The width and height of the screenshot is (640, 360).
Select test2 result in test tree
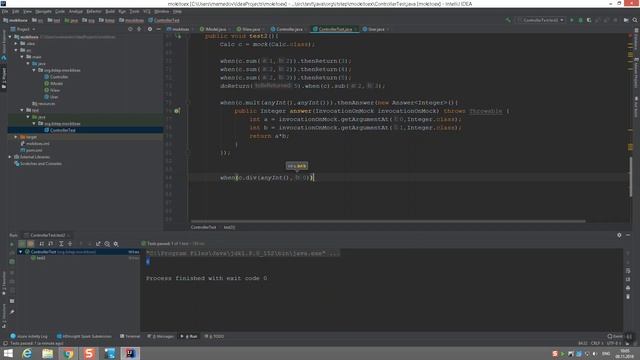pos(38,258)
